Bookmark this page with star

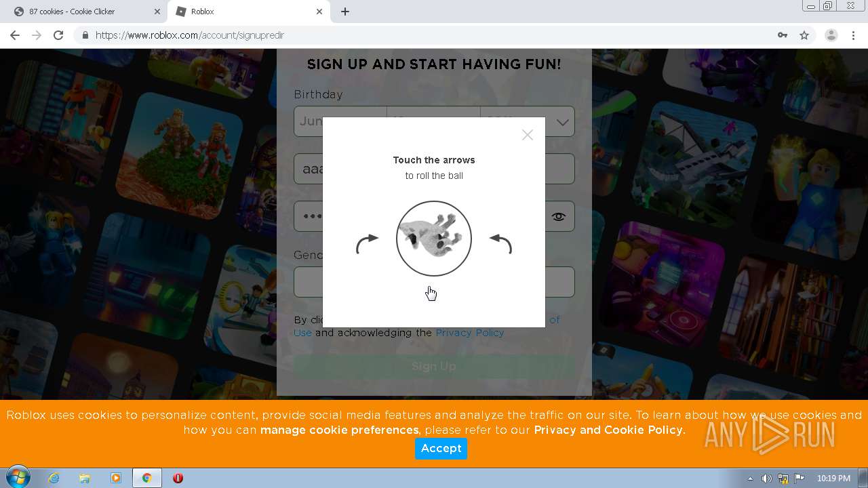tap(804, 35)
